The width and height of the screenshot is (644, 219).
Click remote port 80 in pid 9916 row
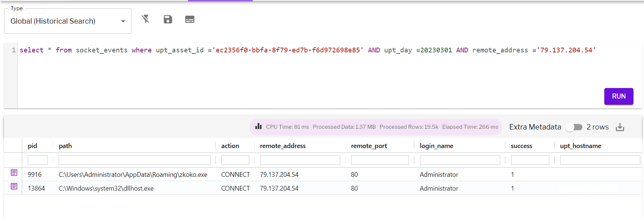[354, 175]
